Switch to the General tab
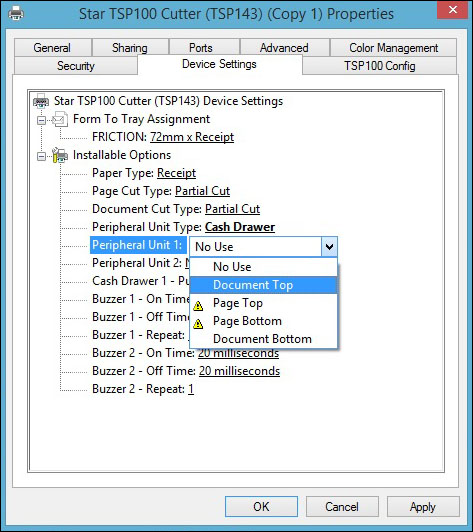 click(53, 48)
